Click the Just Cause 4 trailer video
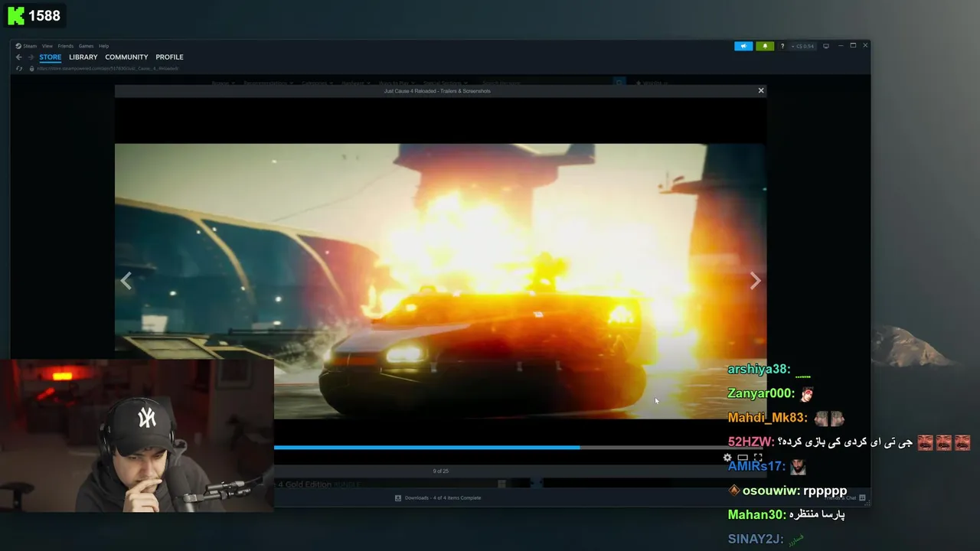980x551 pixels. click(x=440, y=281)
